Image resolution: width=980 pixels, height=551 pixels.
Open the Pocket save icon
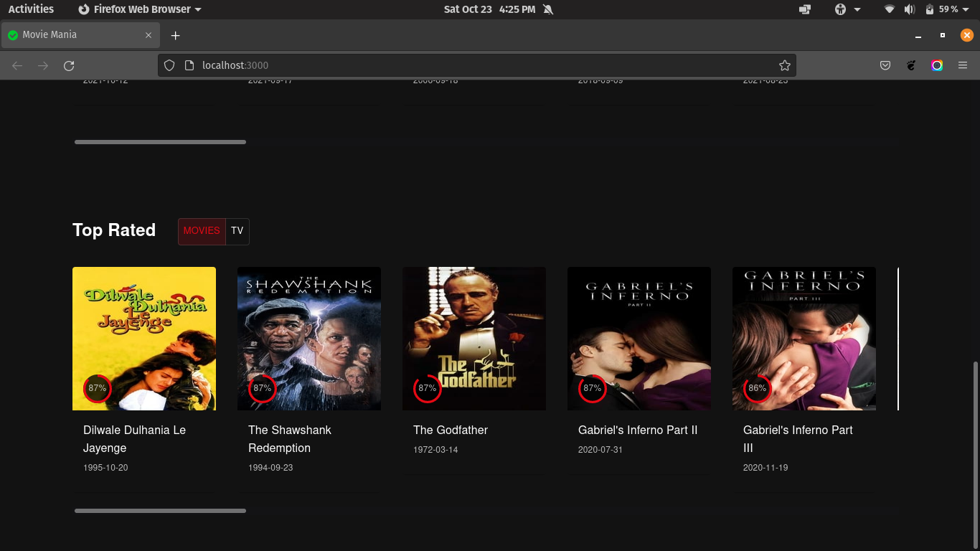885,65
